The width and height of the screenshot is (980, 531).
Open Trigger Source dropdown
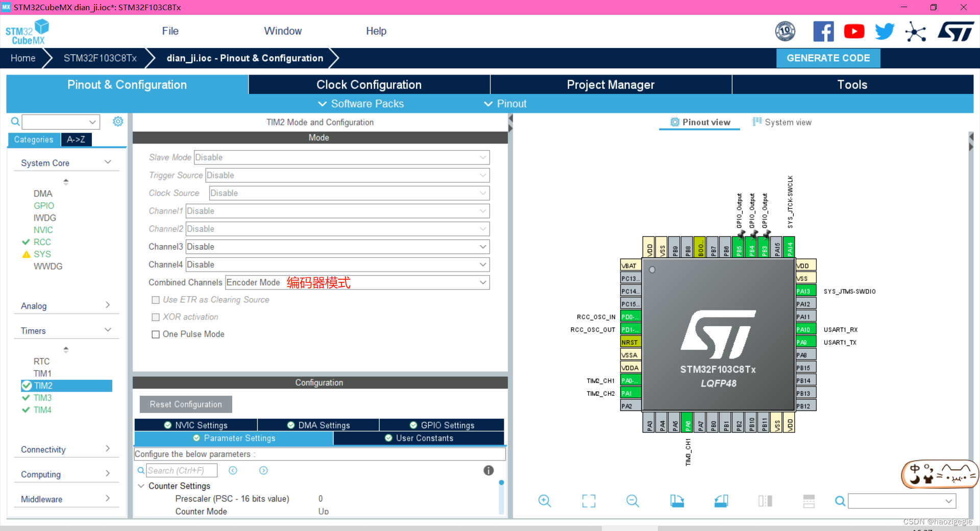click(347, 175)
